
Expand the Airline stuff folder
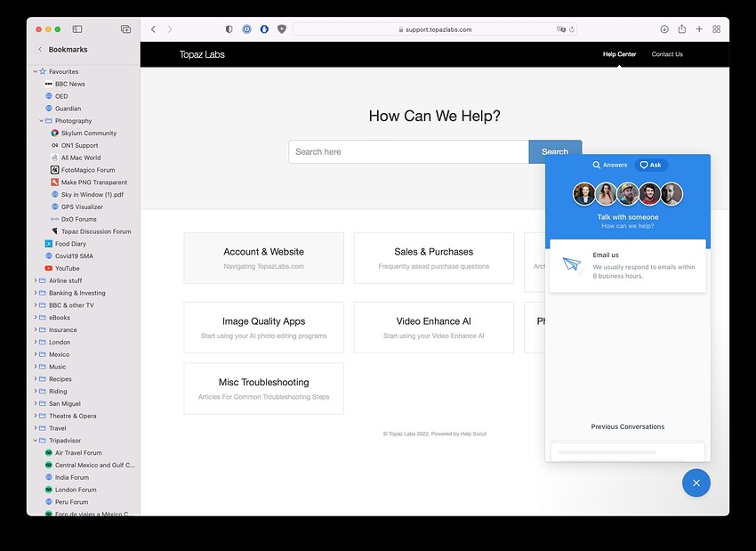click(36, 280)
